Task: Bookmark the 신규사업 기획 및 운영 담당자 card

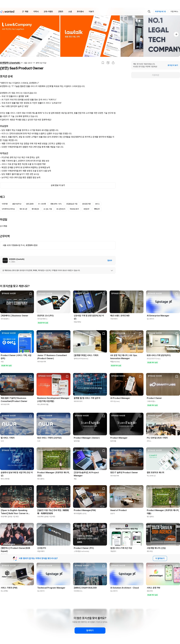Action: 103,294
